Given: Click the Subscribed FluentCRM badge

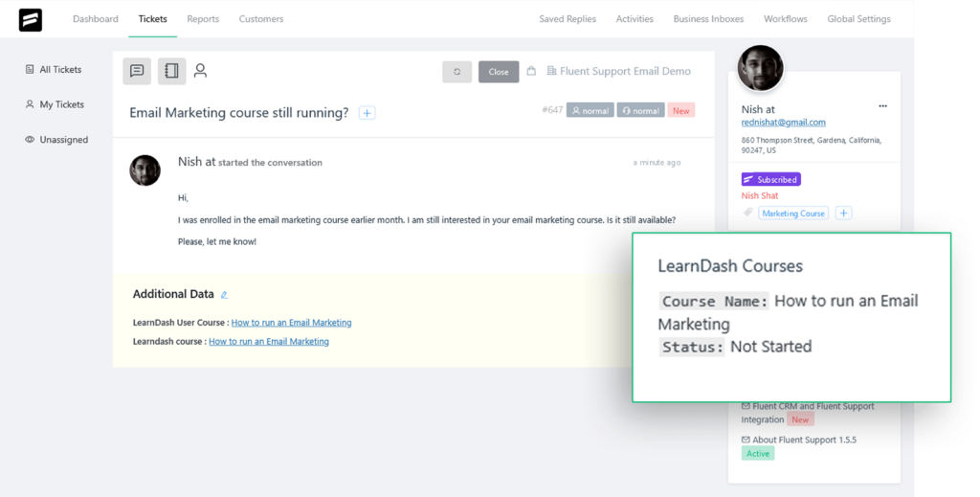Looking at the screenshot, I should [770, 179].
